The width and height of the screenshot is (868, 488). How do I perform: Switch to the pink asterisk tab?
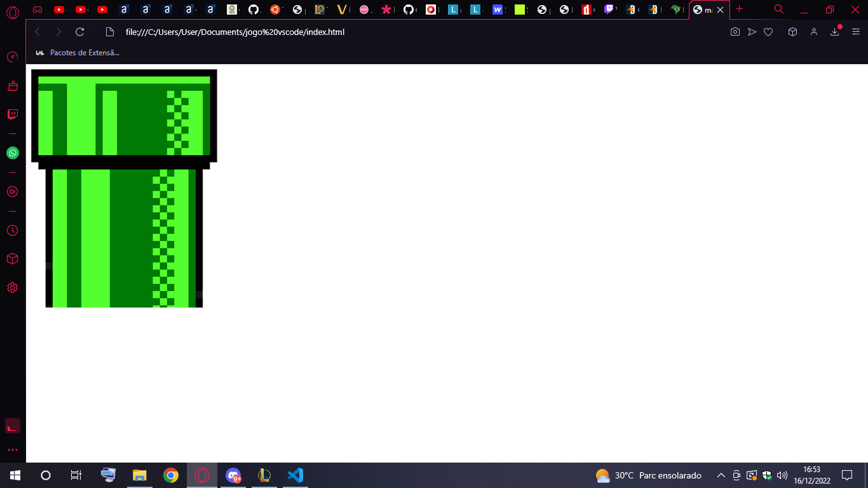click(386, 10)
